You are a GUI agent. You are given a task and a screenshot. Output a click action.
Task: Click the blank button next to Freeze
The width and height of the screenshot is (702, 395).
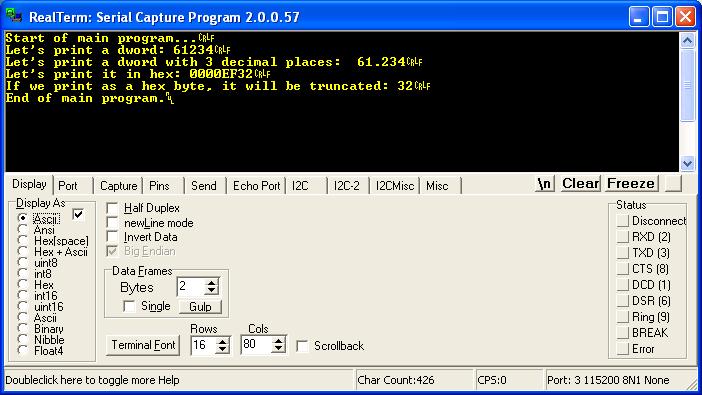click(673, 184)
